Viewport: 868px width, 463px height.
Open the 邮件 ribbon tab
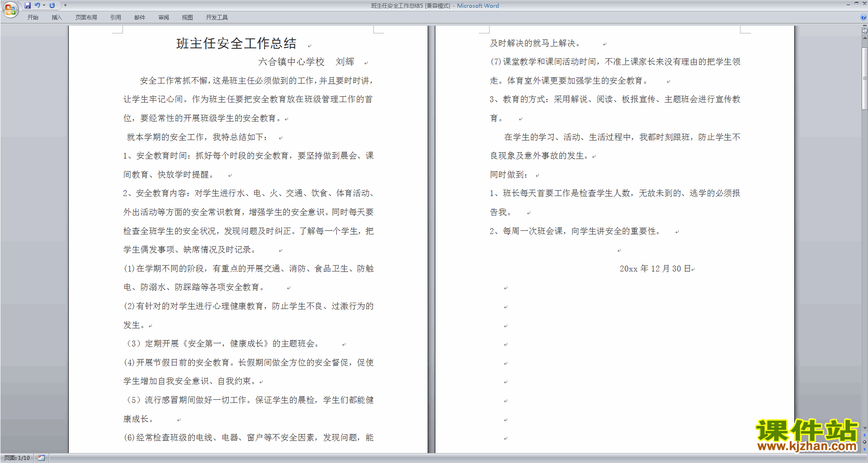[x=140, y=18]
